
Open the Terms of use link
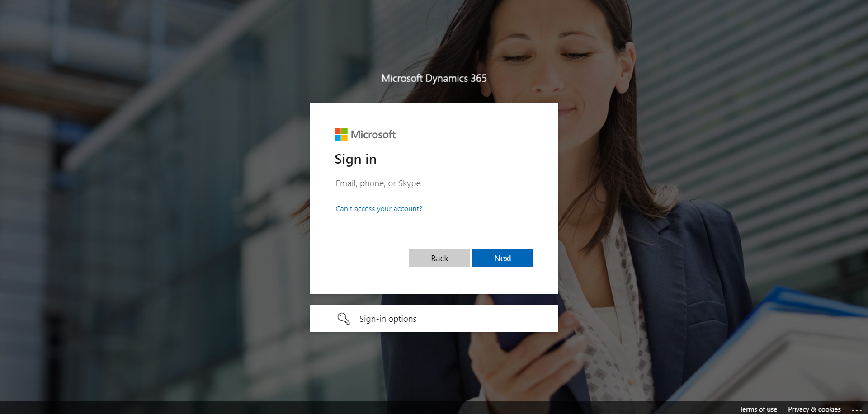pos(758,409)
